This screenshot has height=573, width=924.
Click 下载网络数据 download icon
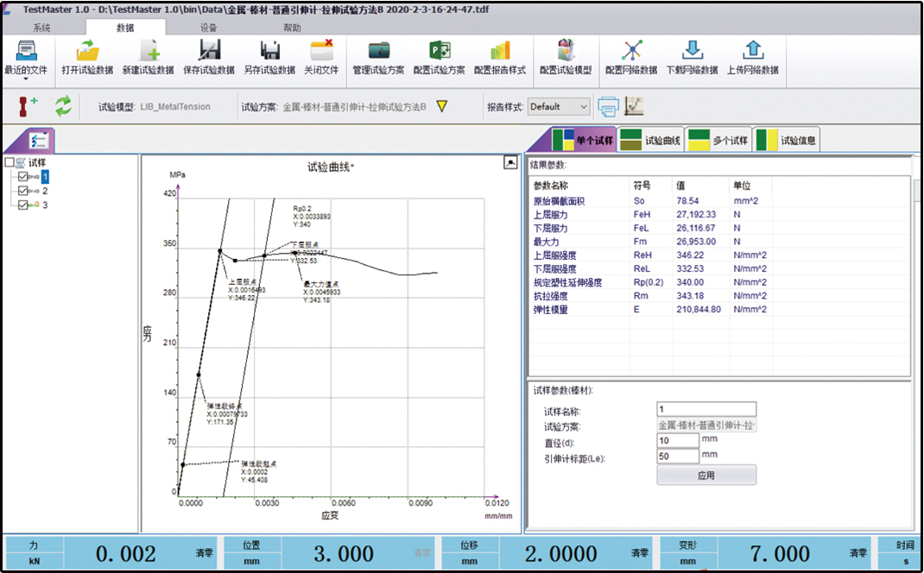(691, 52)
